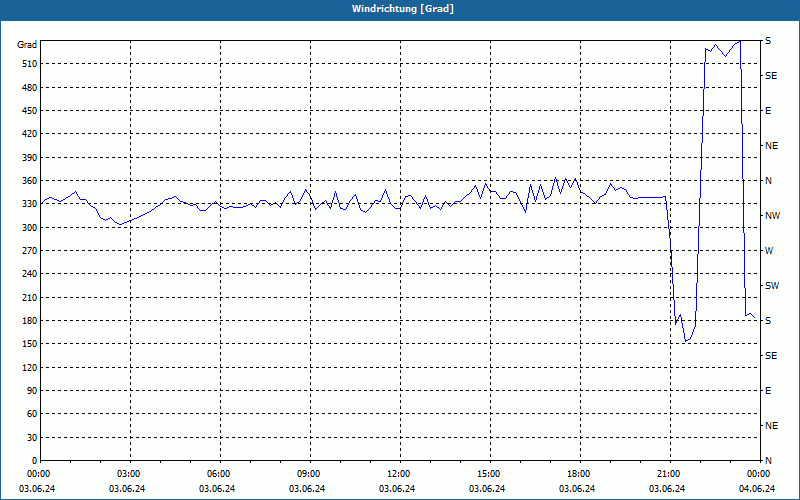Click the 180 degree axis label
Image resolution: width=800 pixels, height=500 pixels.
pyautogui.click(x=29, y=320)
